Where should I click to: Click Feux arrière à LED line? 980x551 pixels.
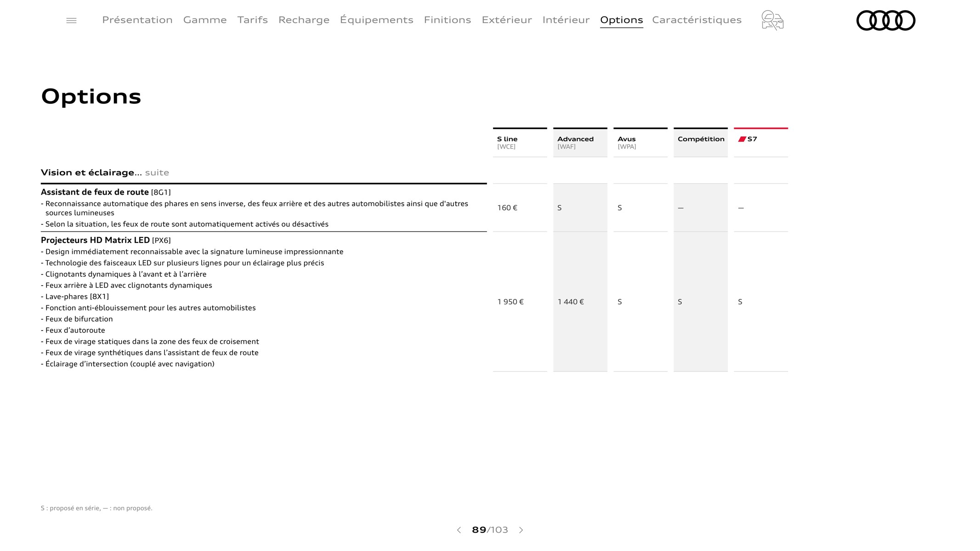click(x=126, y=285)
